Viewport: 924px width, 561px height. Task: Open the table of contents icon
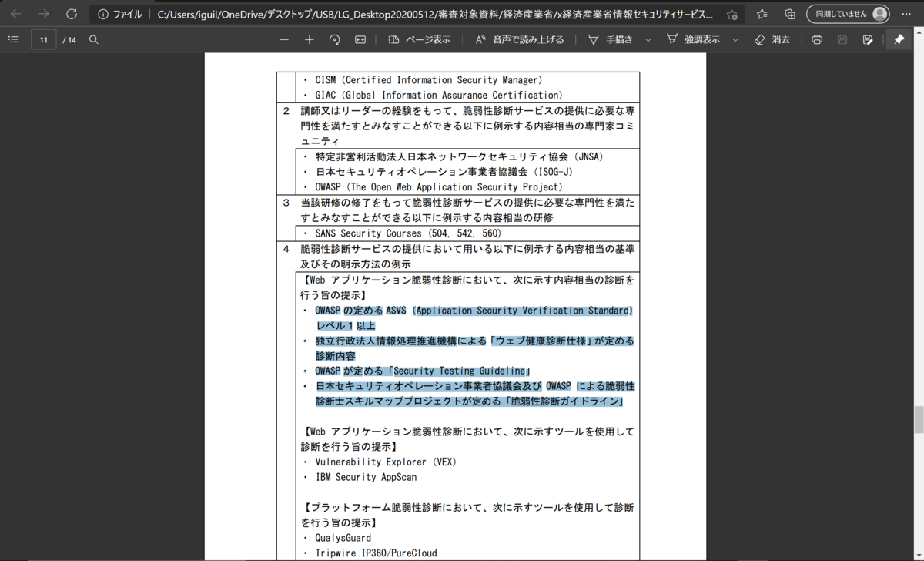pyautogui.click(x=13, y=39)
